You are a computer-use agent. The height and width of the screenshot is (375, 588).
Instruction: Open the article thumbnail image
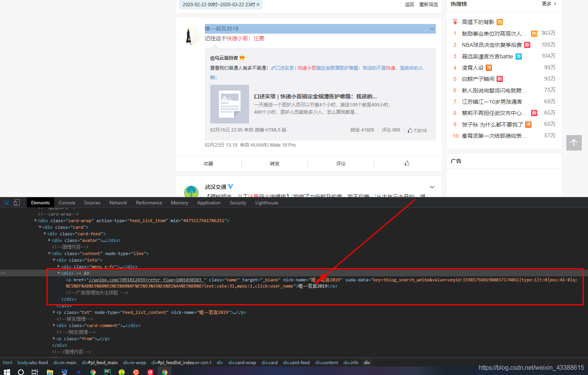230,104
